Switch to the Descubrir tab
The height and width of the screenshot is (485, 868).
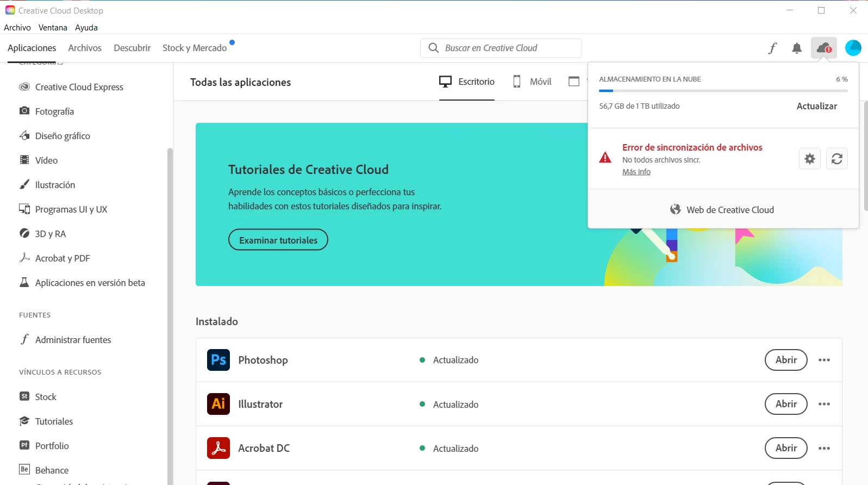[132, 48]
